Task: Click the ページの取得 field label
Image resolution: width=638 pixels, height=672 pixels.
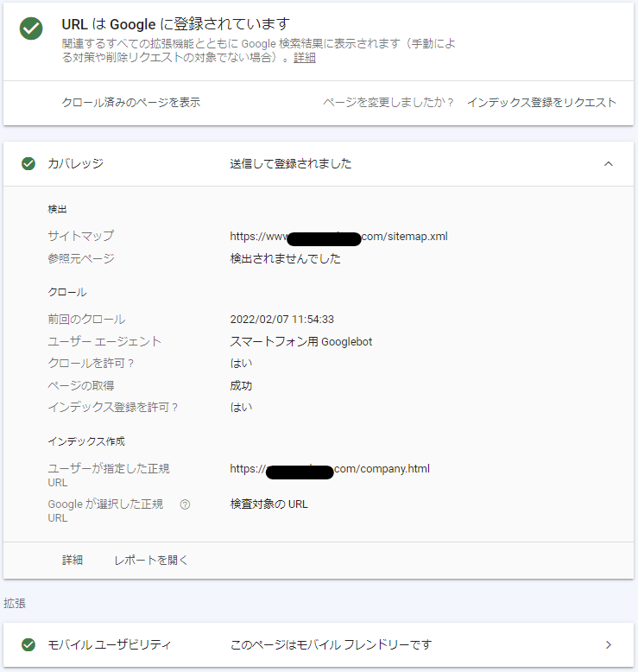Action: [81, 386]
